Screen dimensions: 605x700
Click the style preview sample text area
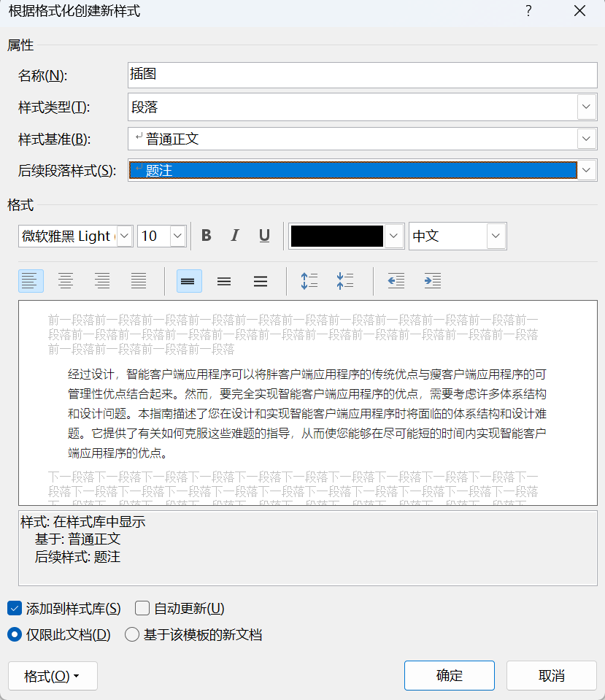(x=308, y=403)
